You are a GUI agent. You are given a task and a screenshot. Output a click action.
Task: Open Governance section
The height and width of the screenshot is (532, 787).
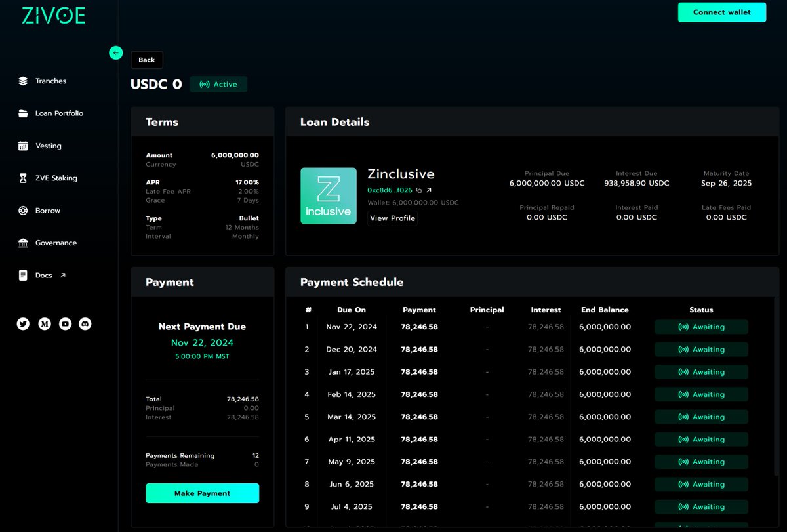56,243
